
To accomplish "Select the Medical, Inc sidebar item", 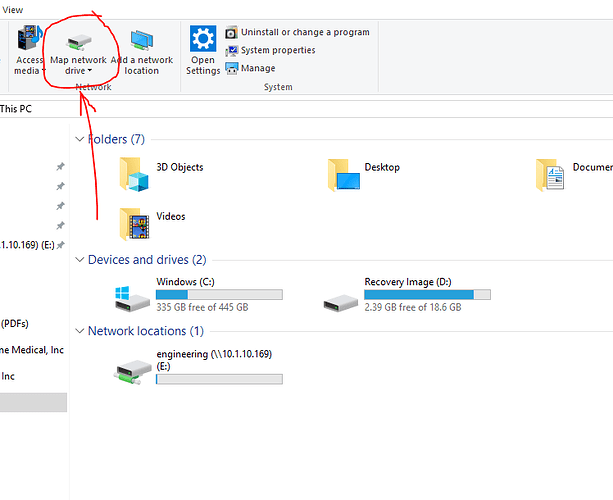I will 32,350.
